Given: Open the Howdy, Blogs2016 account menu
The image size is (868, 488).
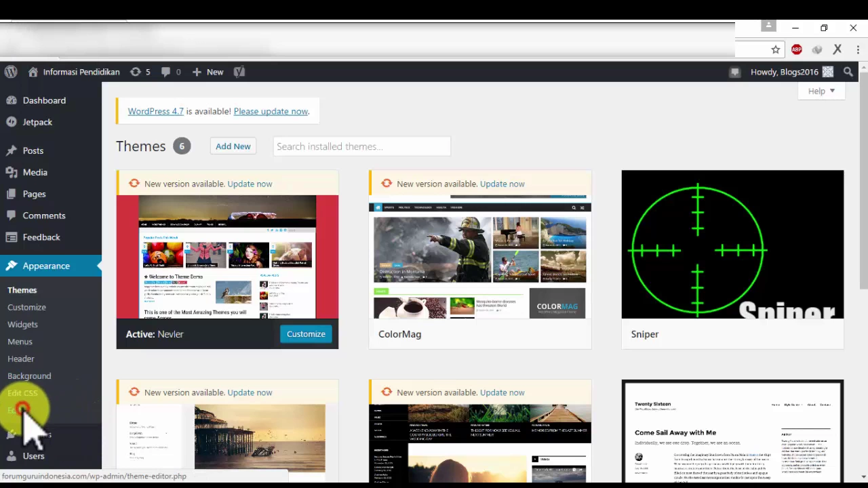Looking at the screenshot, I should coord(791,72).
